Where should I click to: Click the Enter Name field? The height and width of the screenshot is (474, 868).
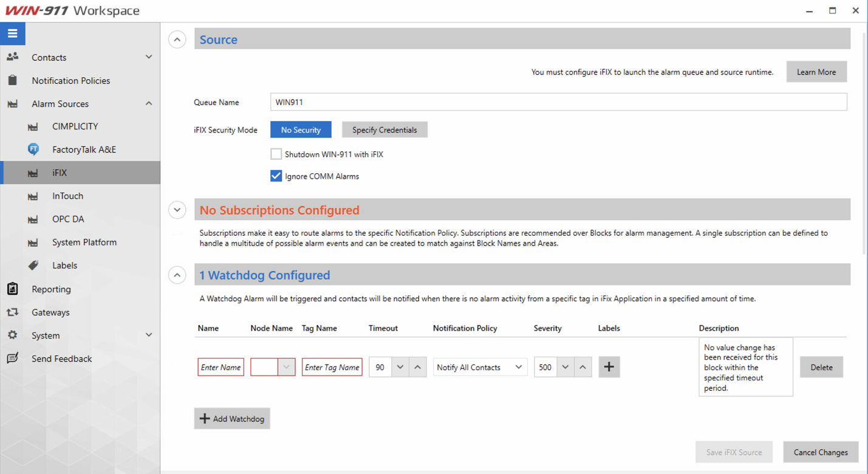(220, 367)
